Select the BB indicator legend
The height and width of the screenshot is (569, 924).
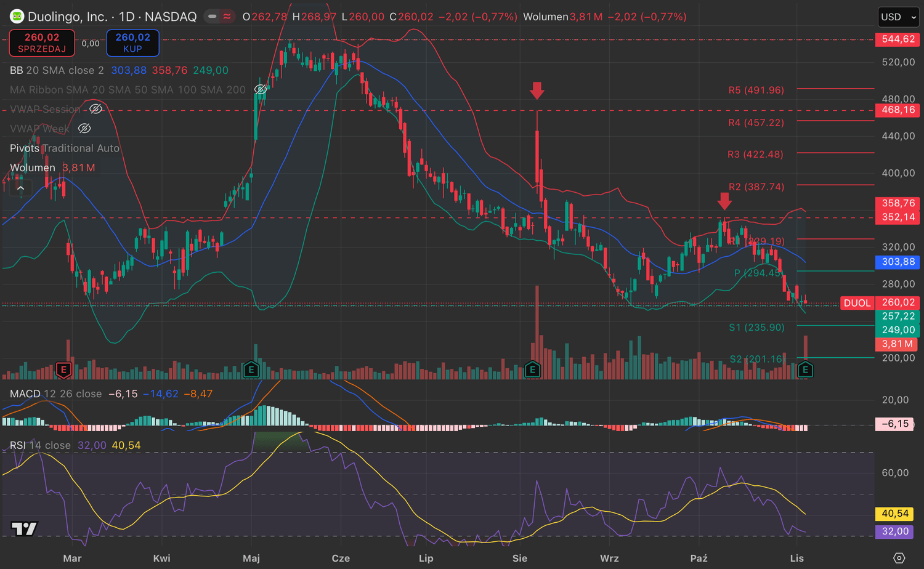pyautogui.click(x=57, y=70)
